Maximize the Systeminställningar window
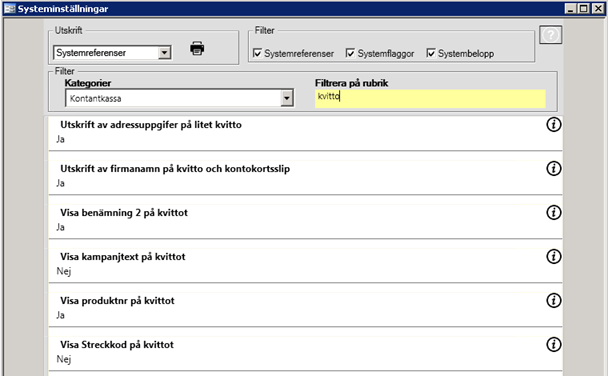Image resolution: width=608 pixels, height=376 pixels. coord(584,9)
